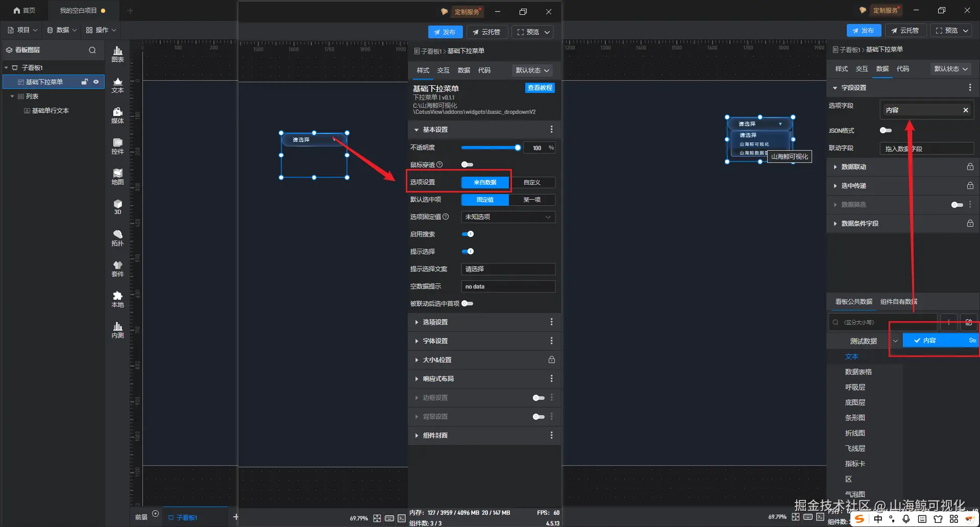
Task: Open the 地图 map components panel
Action: [117, 177]
